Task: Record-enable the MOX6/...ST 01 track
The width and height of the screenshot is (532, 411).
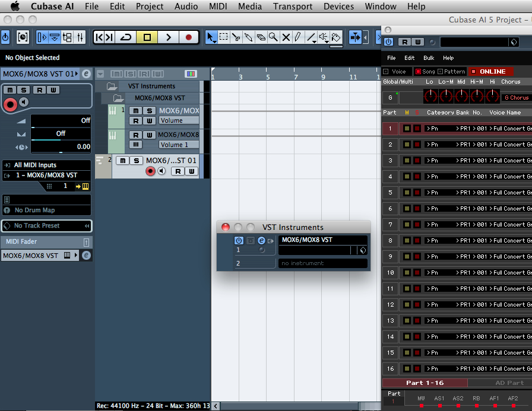Action: 150,171
